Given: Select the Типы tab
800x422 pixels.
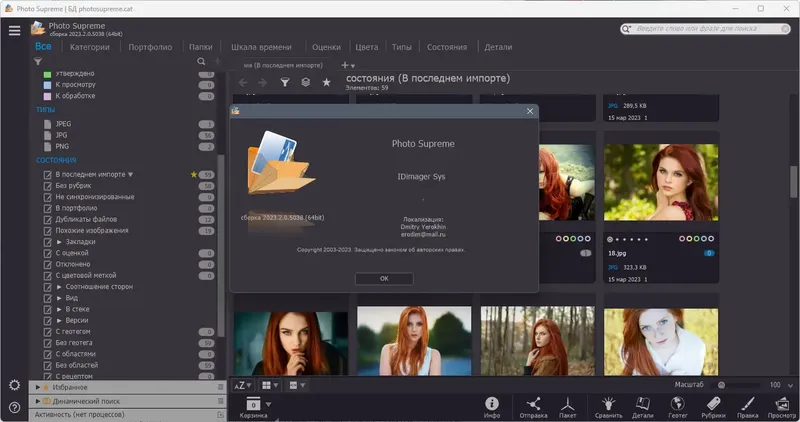Looking at the screenshot, I should pyautogui.click(x=402, y=47).
